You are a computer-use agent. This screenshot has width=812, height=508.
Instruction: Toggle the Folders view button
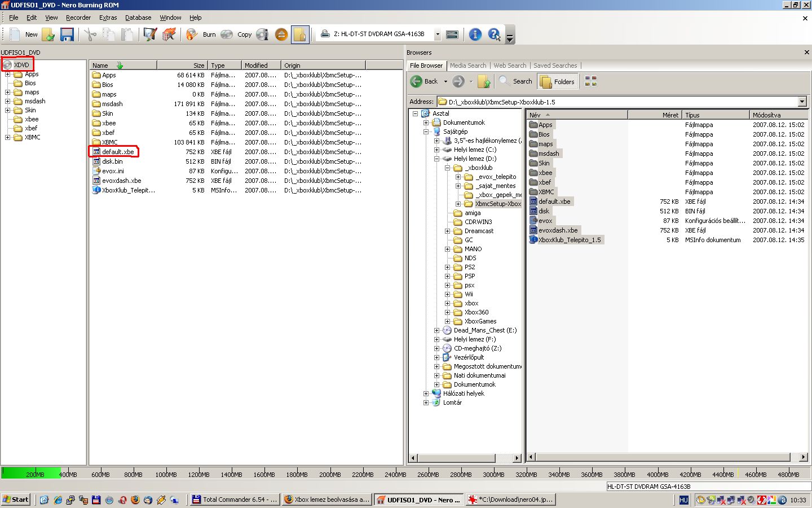tap(558, 82)
